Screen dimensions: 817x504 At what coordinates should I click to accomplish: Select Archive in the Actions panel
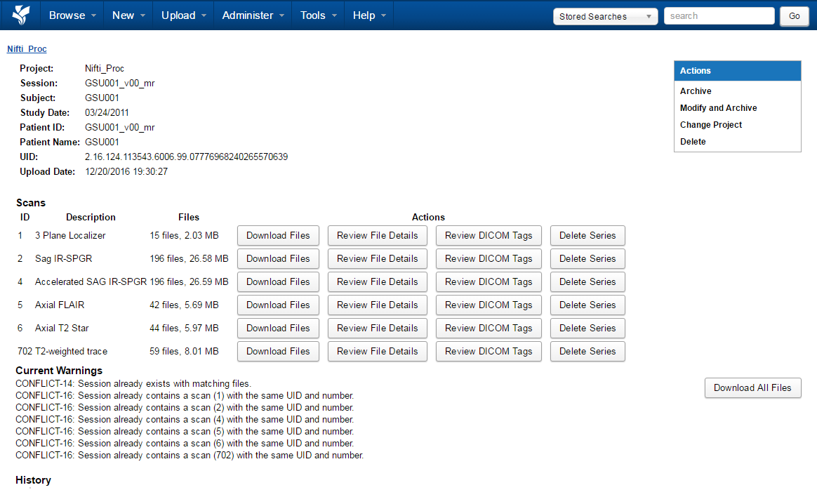click(696, 91)
